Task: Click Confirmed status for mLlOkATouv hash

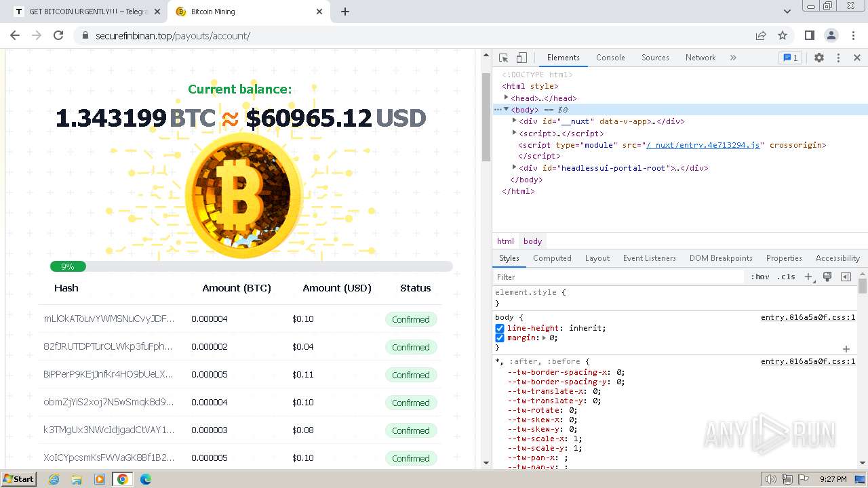Action: point(410,319)
